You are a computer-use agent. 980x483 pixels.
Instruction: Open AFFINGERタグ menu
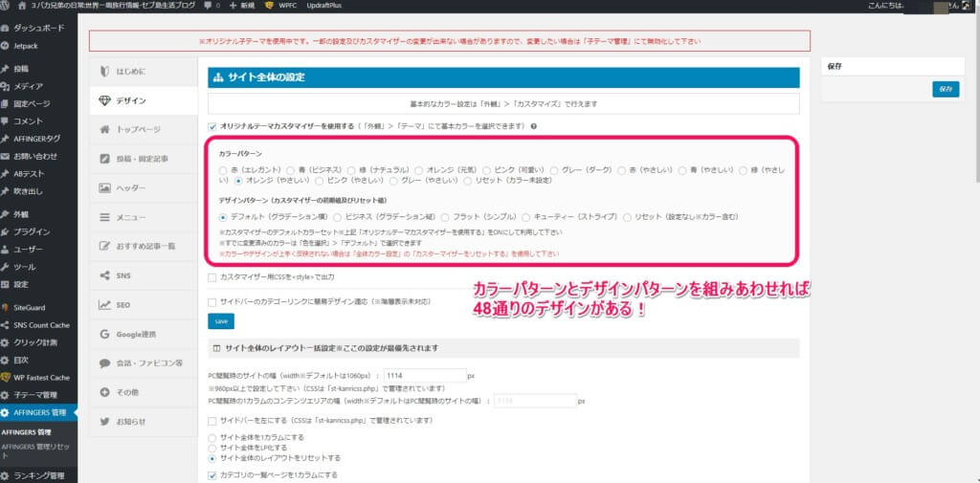point(38,139)
